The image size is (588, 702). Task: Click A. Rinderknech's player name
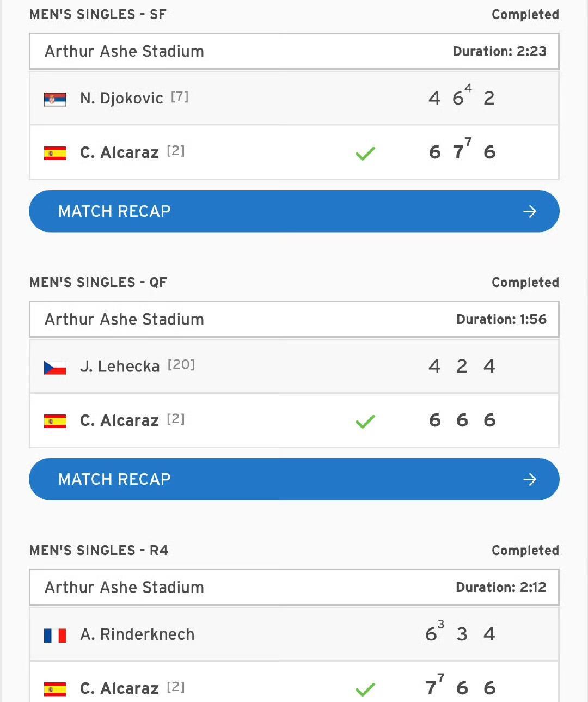pyautogui.click(x=137, y=634)
